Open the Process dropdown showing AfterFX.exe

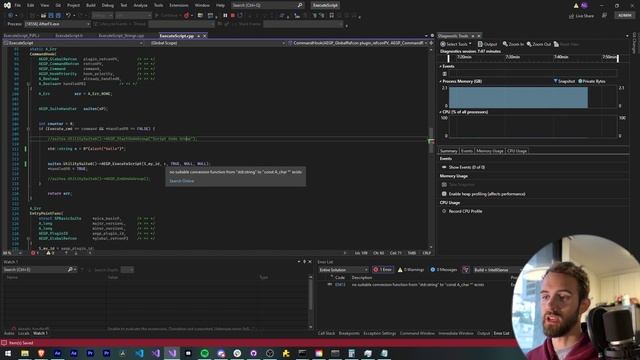pos(57,24)
